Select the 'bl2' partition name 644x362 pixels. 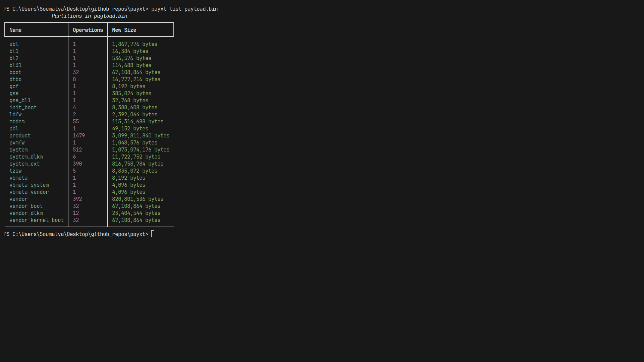pyautogui.click(x=14, y=58)
